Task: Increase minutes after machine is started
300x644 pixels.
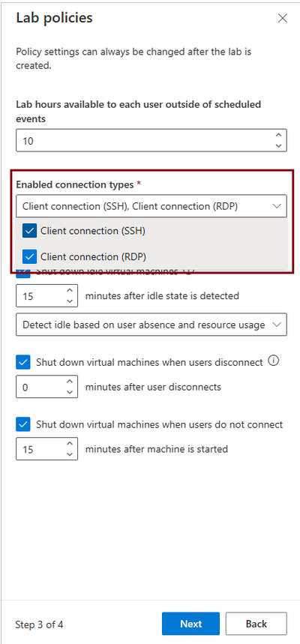Action: click(x=70, y=444)
